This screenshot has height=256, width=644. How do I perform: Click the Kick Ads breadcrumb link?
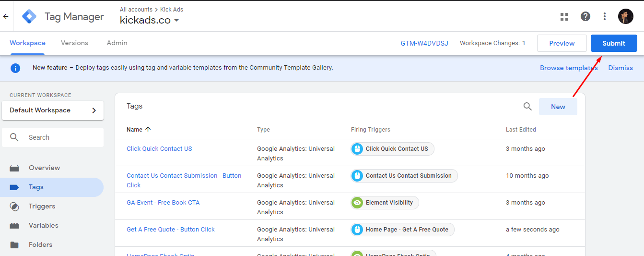click(172, 9)
